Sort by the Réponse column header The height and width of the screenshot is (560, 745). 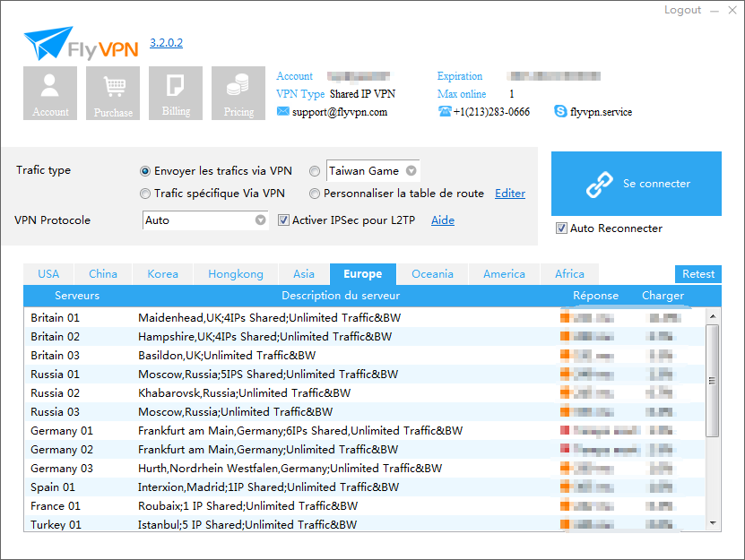point(595,296)
